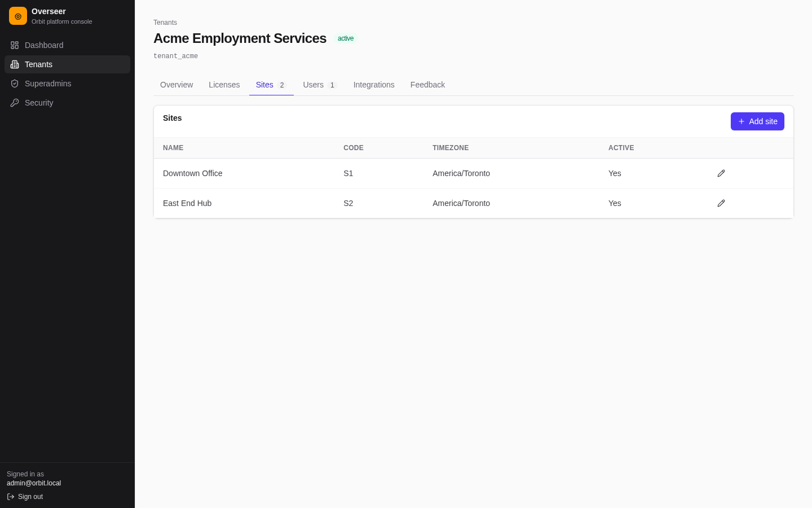Viewport: 812px width, 508px height.
Task: Click East End Hub's Active 'Yes' value
Action: click(615, 203)
